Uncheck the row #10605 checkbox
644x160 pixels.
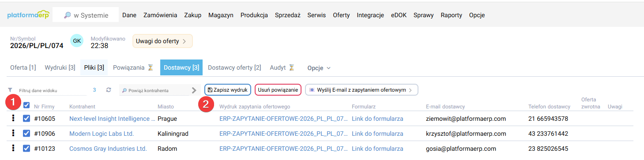pyautogui.click(x=26, y=119)
